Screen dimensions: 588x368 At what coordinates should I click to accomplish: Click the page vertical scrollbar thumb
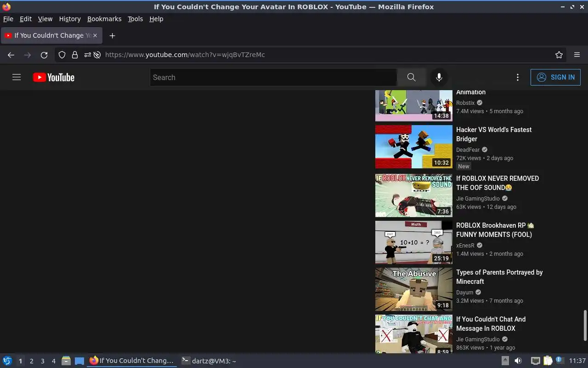coord(585,325)
